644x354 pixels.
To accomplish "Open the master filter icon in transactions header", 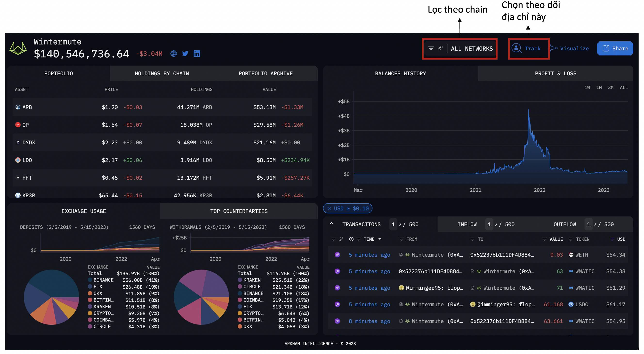I will (x=333, y=239).
